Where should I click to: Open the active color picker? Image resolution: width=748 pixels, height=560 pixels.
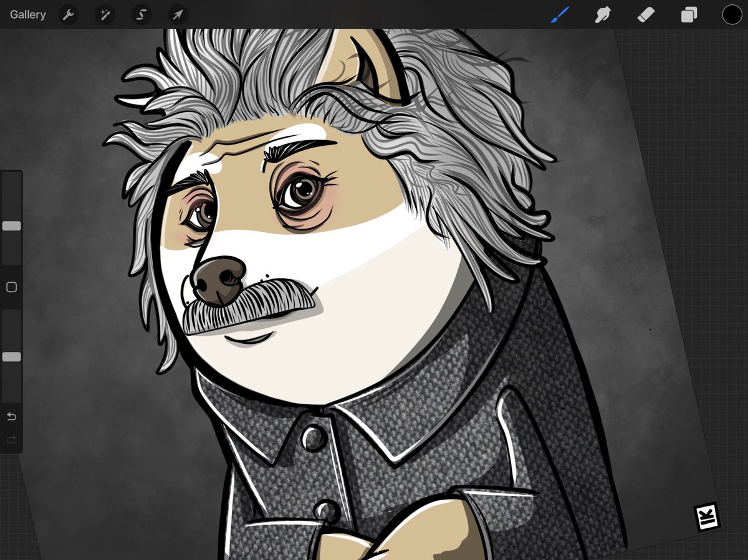coord(732,14)
